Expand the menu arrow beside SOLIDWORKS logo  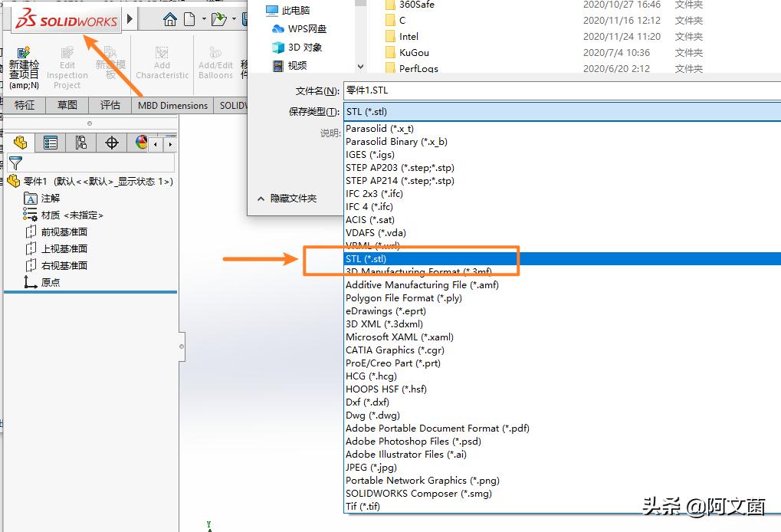pyautogui.click(x=130, y=19)
